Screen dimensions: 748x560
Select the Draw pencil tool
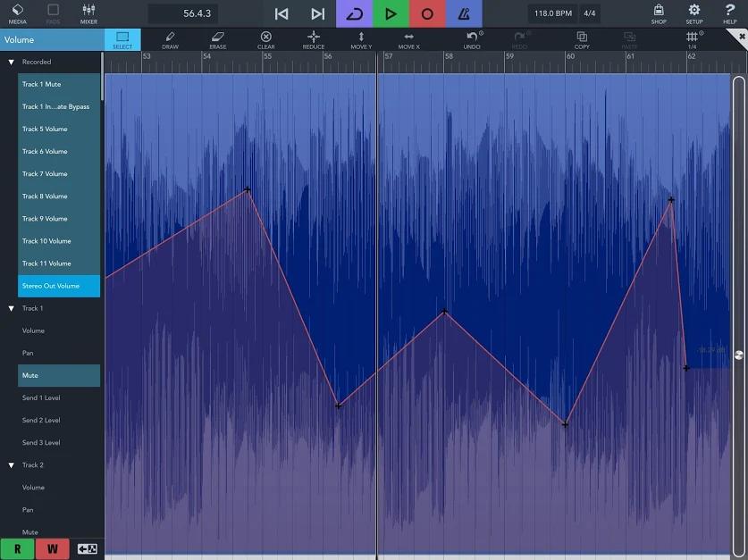[170, 39]
